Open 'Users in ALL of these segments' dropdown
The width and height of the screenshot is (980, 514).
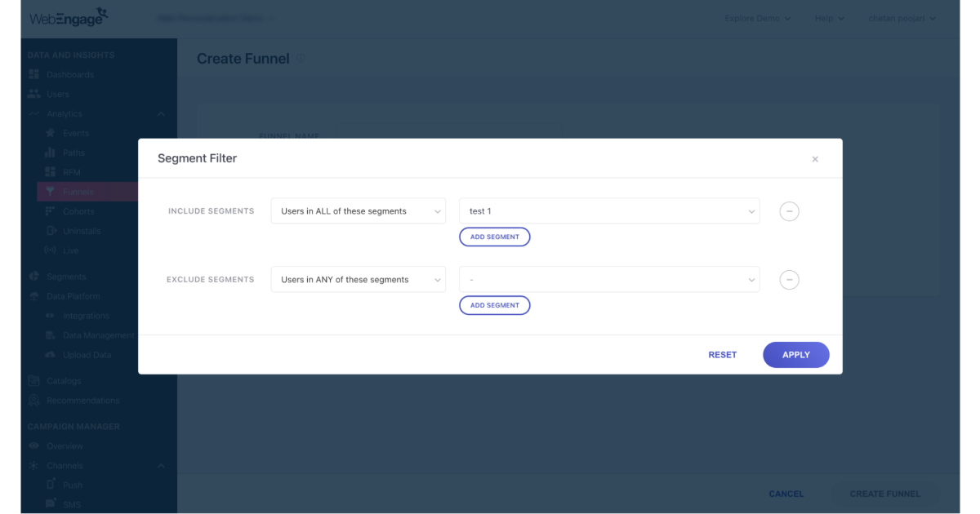pos(358,211)
